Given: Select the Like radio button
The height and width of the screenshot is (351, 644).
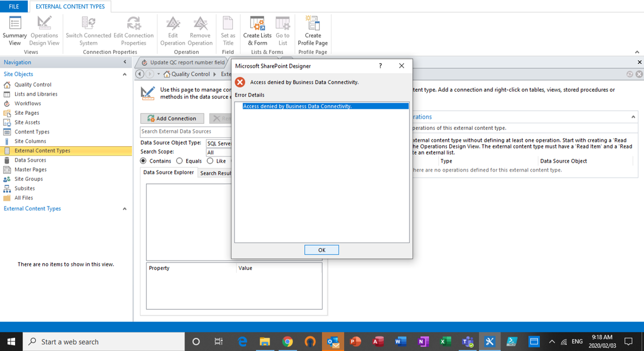Looking at the screenshot, I should 210,161.
